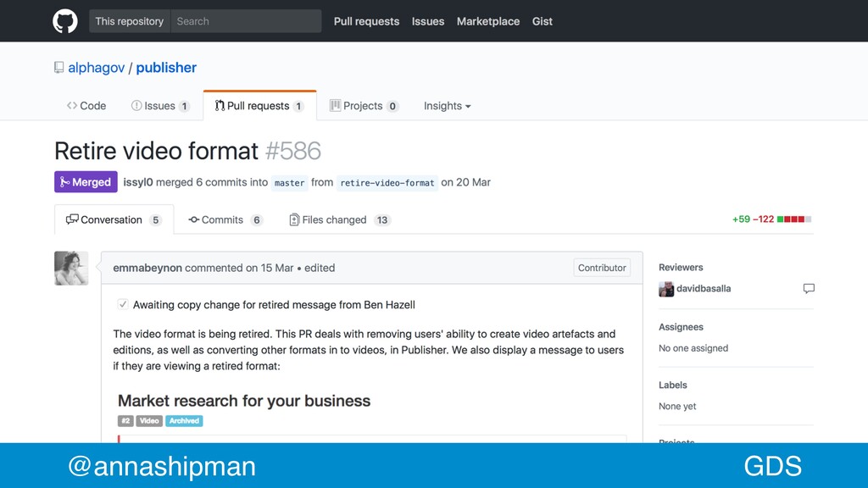Click the Assignees sidebar heading
Image resolution: width=868 pixels, height=488 pixels.
pos(681,327)
